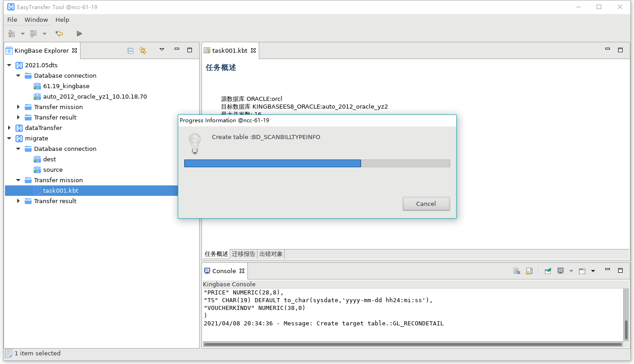Click the '目标数据库 KINGBASEES8_ORACLE' line
The width and height of the screenshot is (634, 364).
click(304, 107)
